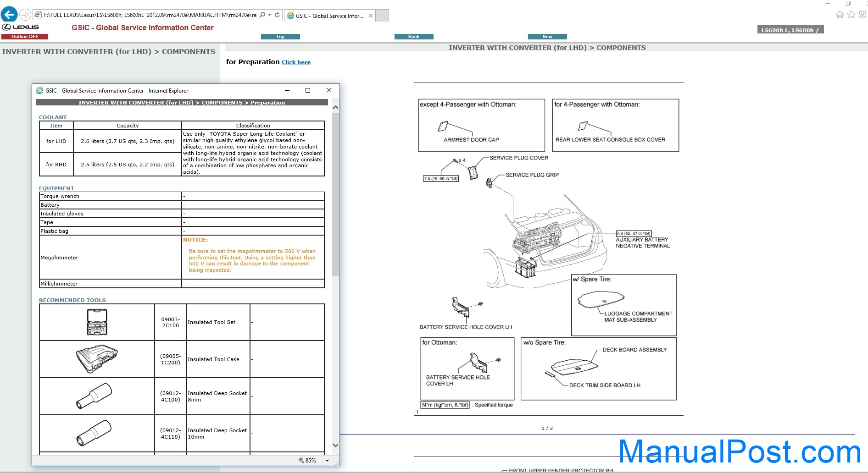868x473 pixels.
Task: Click the ARMREST DOOR CAP diagram label
Action: 471,140
